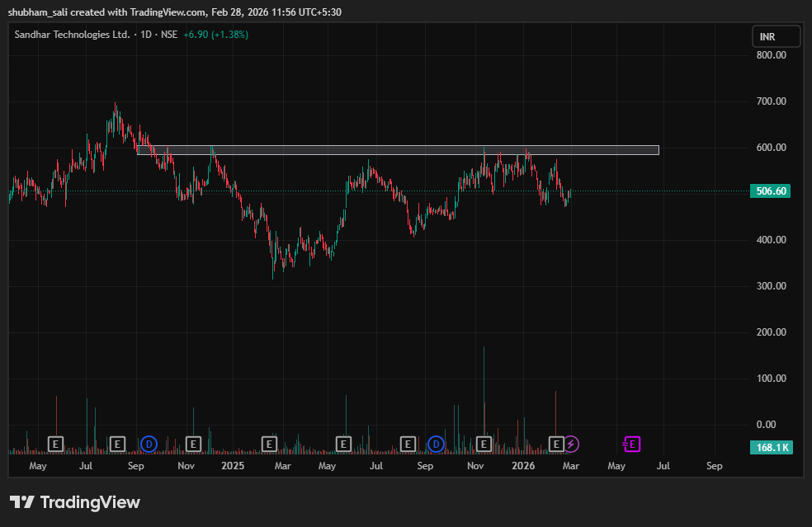Viewport: 812px width, 527px height.
Task: Click the 800.00 price axis label
Action: [771, 55]
